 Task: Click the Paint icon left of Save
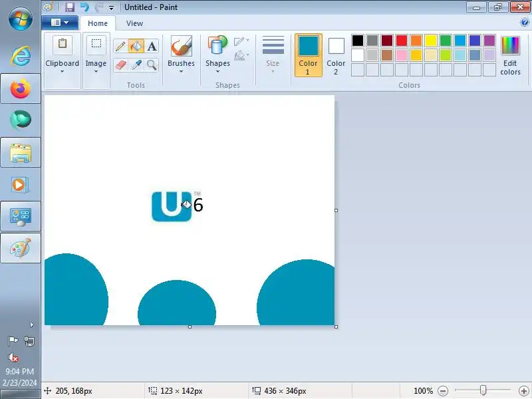tap(48, 7)
